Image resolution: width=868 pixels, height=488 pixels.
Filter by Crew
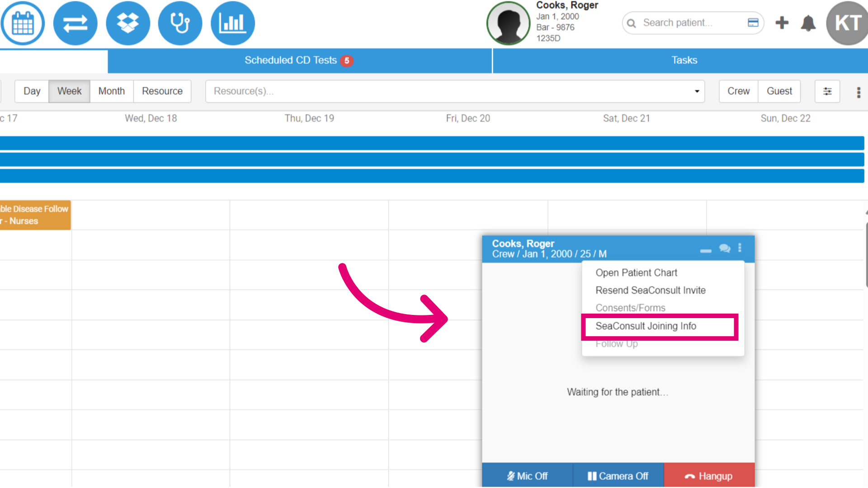738,91
